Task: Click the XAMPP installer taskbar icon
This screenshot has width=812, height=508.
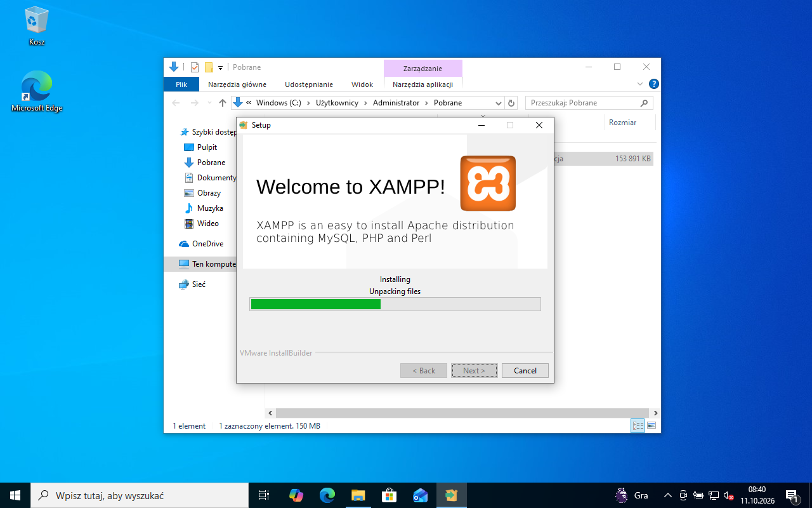Action: [x=451, y=495]
